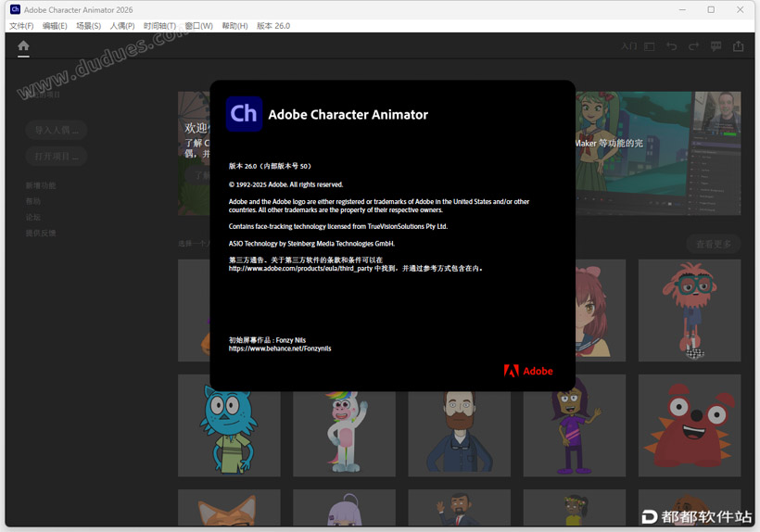Click the third_party EULA URL text
Screen dimensions: 760x532
(300, 269)
